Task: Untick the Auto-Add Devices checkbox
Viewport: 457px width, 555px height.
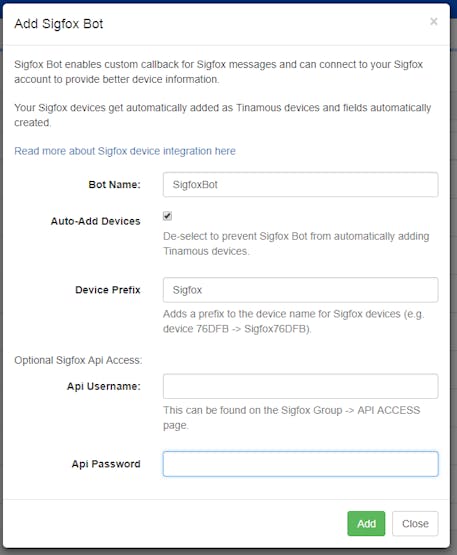Action: point(167,216)
